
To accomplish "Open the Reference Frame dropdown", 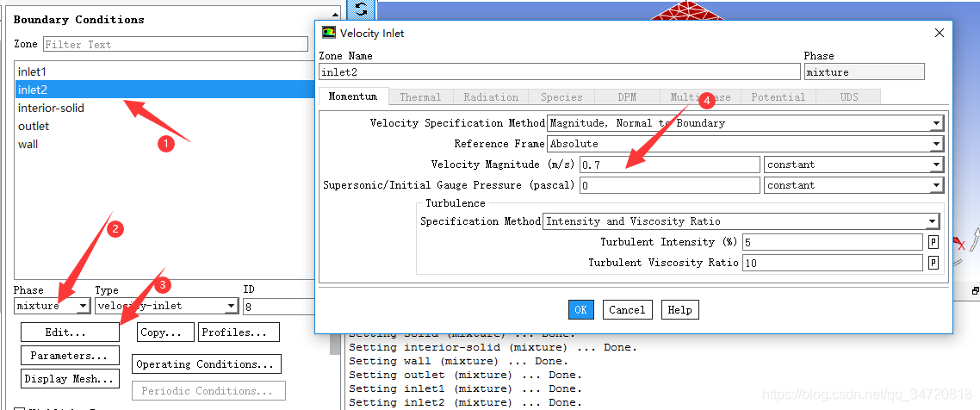I will click(745, 144).
